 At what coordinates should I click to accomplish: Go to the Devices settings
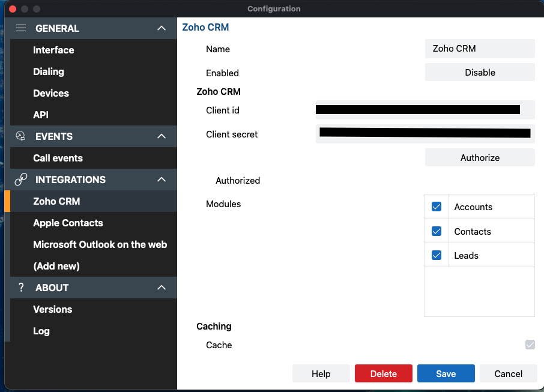(94, 93)
